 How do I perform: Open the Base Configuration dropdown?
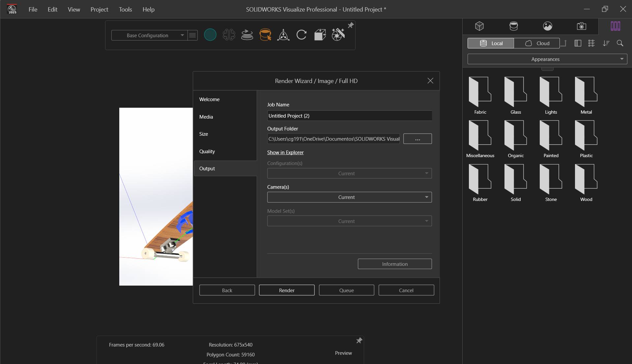click(x=182, y=35)
